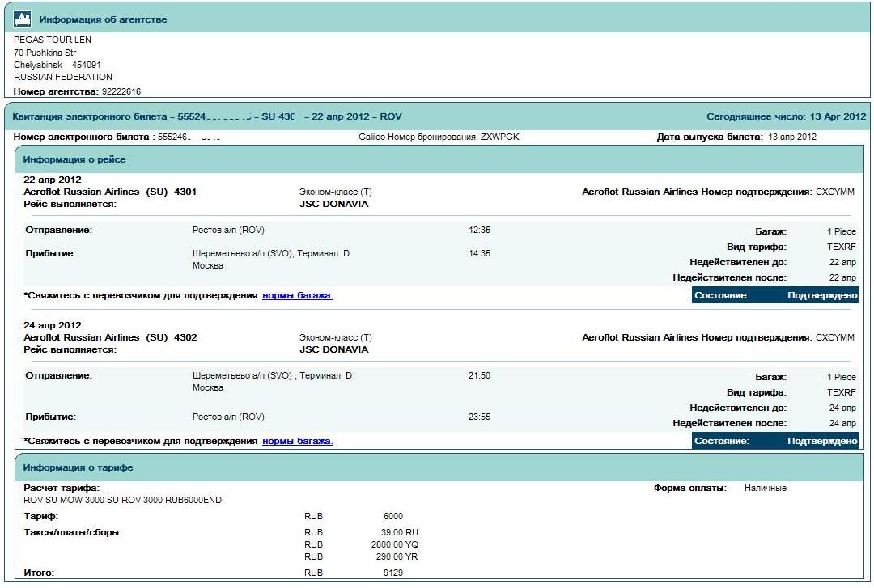
Task: Click departure time 12:35
Action: 479,230
